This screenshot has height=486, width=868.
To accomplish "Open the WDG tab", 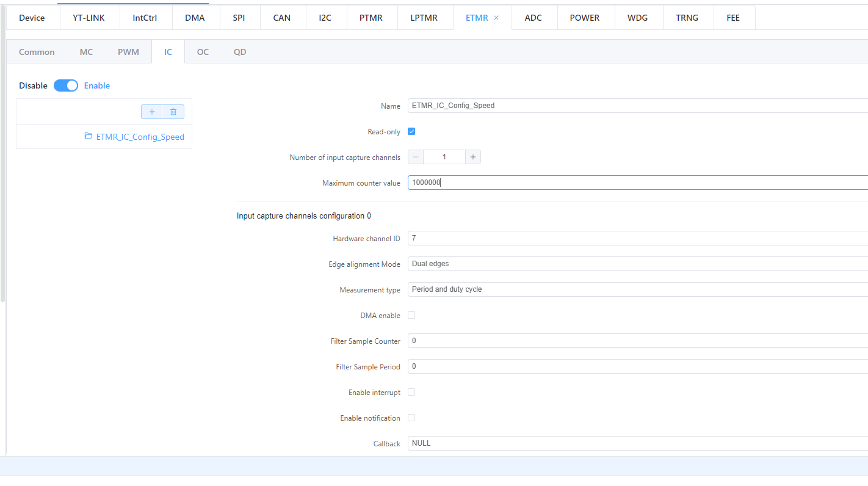I will tap(638, 18).
